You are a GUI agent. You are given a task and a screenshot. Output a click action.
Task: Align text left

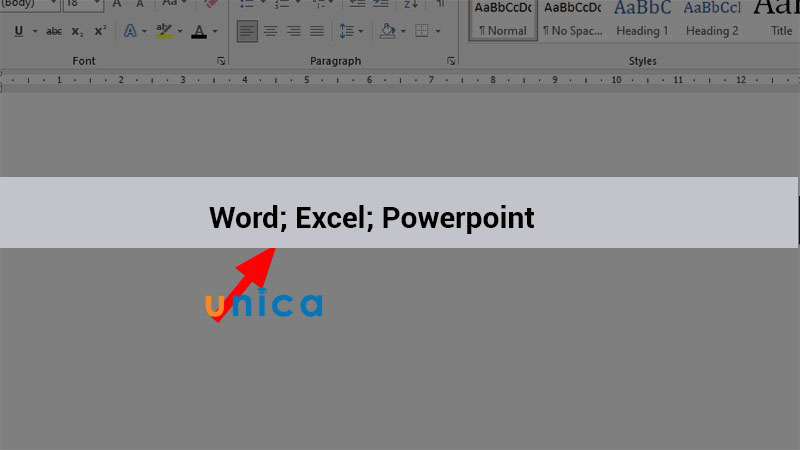[x=247, y=31]
